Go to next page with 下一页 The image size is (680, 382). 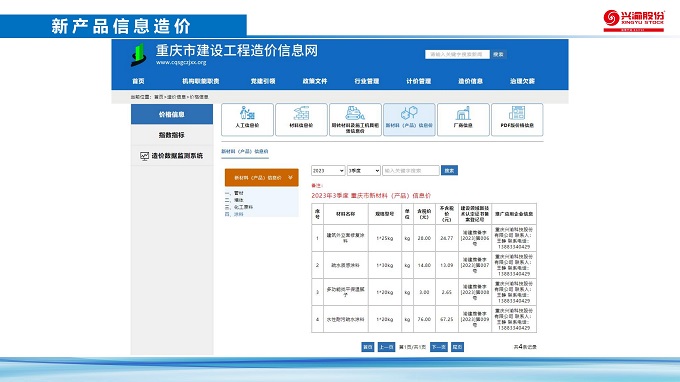(438, 347)
